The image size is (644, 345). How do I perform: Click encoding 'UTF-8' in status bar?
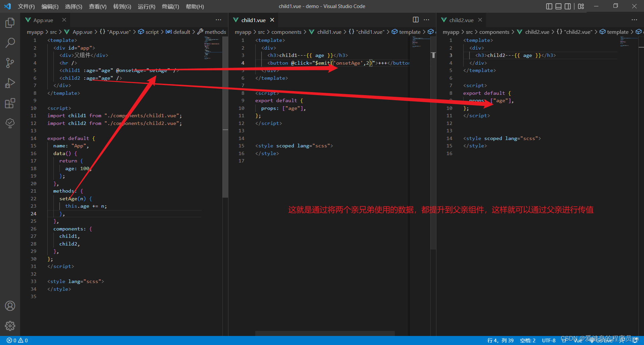[x=549, y=340]
